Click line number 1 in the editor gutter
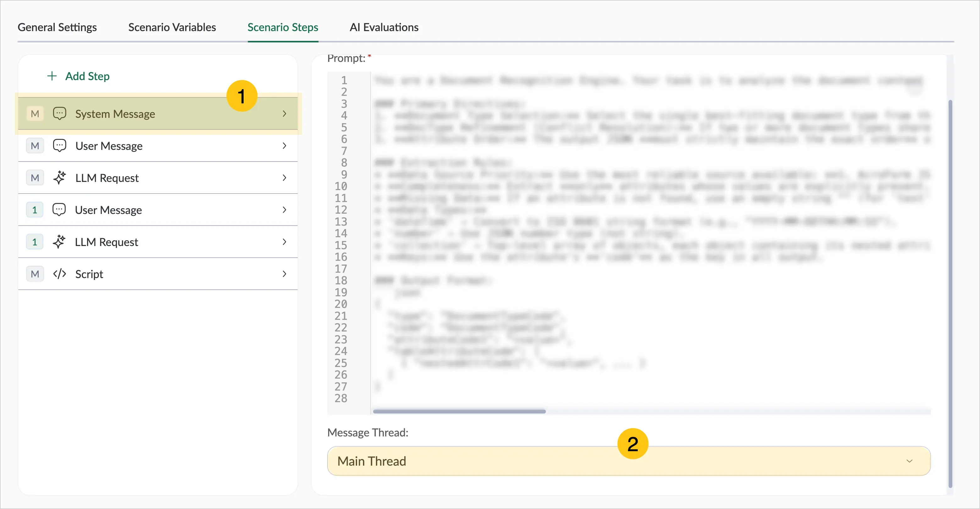Screen dimensions: 980x509 344,80
